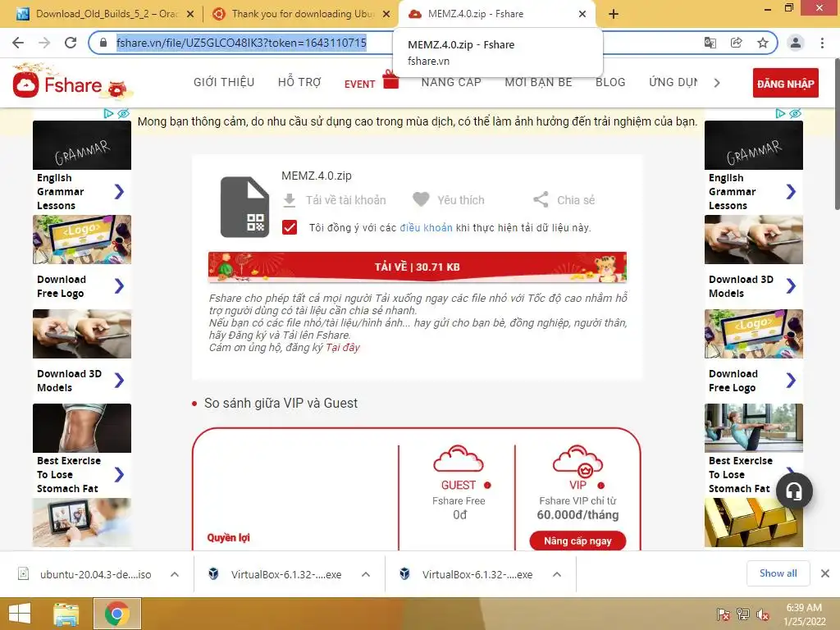Image resolution: width=840 pixels, height=630 pixels.
Task: Click the VIP cloud crown icon
Action: [x=577, y=461]
